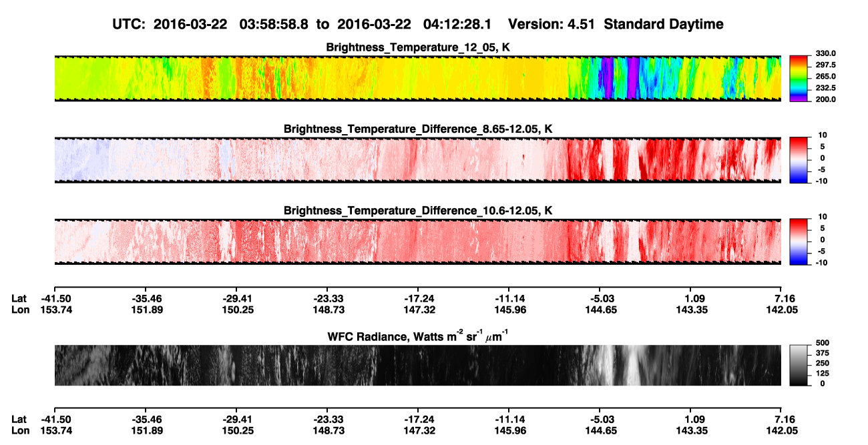Viewport: 868px width, 445px height.
Task: Click the 10.6-12.05 temperature difference image strip
Action: pos(417,241)
